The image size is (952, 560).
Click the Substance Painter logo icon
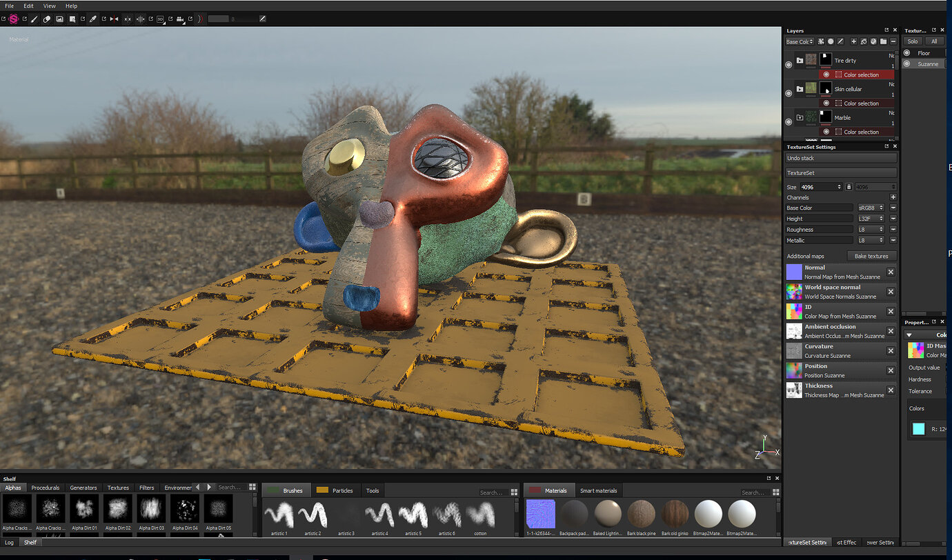pyautogui.click(x=13, y=19)
